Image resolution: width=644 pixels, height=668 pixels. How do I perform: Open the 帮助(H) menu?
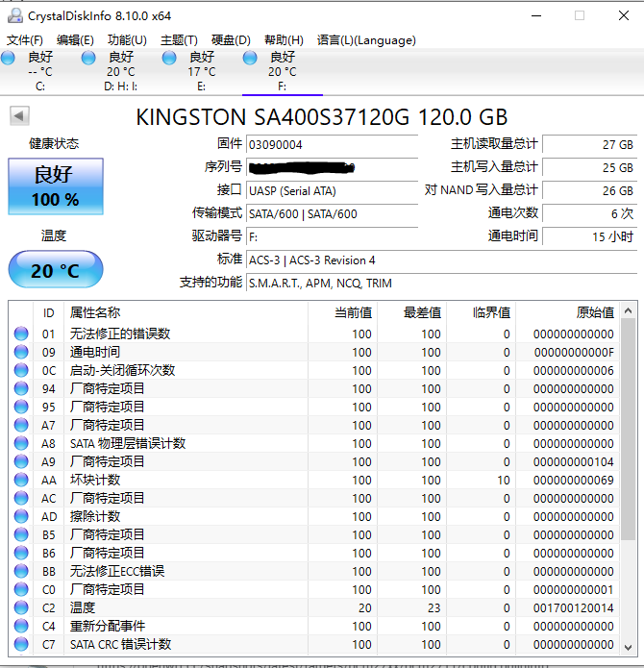[284, 40]
